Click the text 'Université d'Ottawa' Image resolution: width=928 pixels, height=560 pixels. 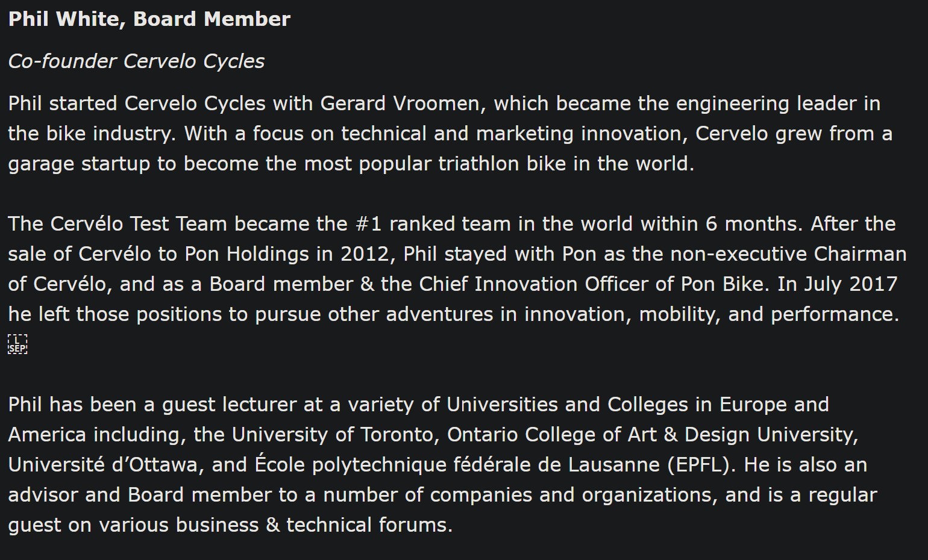click(x=103, y=465)
